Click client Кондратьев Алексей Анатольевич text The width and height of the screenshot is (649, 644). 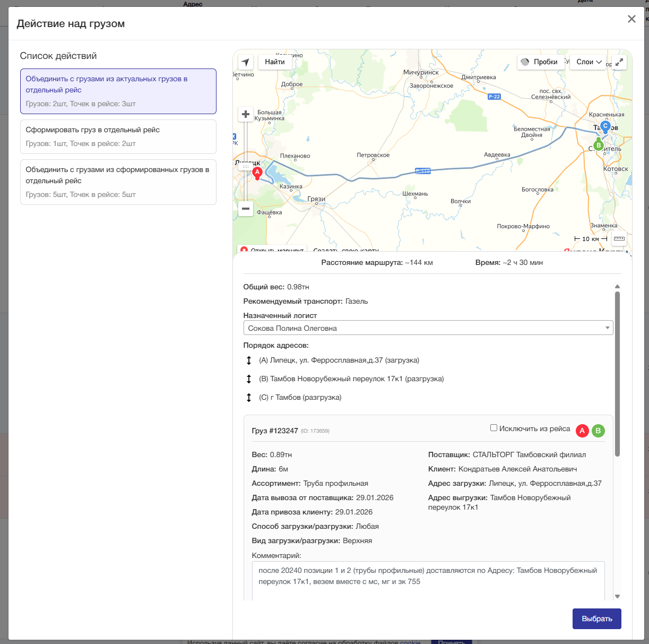pyautogui.click(x=503, y=469)
